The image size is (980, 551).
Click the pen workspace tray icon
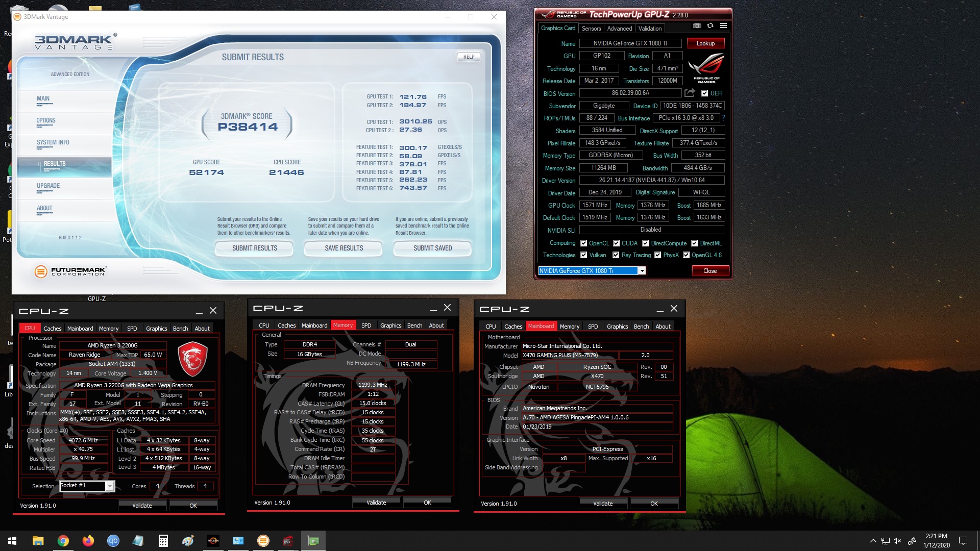coord(913,541)
